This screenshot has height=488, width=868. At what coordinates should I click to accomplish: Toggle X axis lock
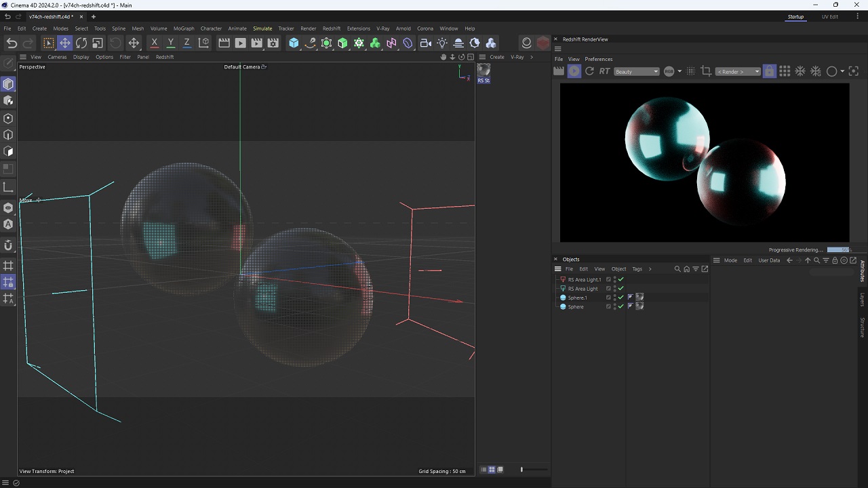tap(155, 43)
